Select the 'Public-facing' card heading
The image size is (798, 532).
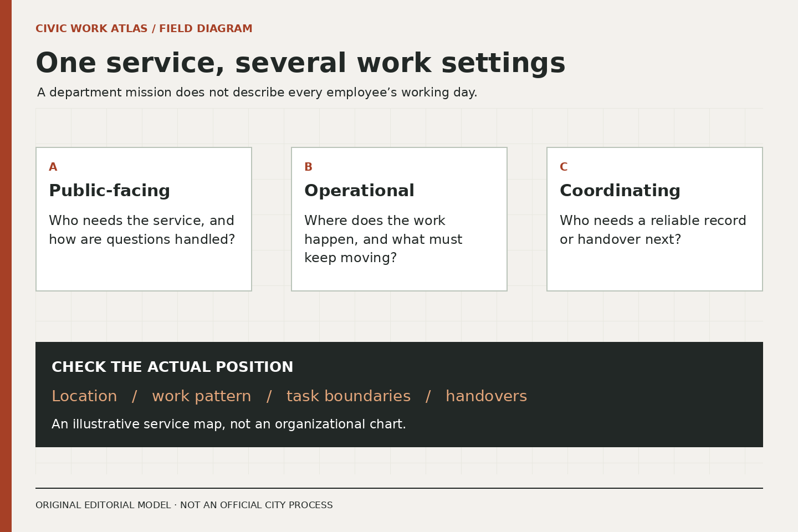[x=109, y=191]
